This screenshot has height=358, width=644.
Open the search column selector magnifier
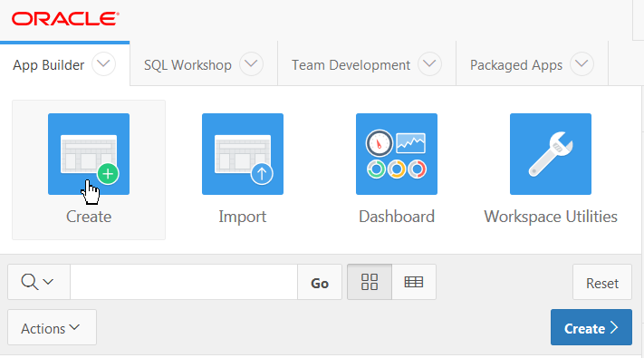pyautogui.click(x=39, y=282)
